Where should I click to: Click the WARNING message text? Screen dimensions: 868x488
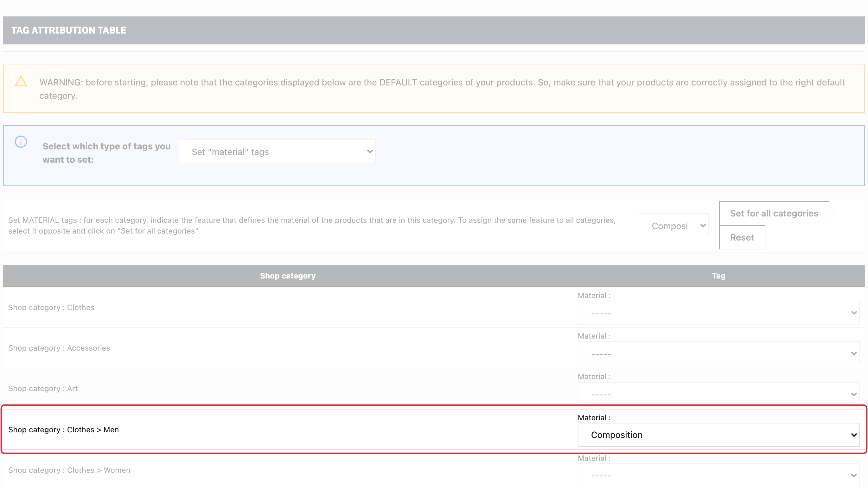tap(442, 89)
